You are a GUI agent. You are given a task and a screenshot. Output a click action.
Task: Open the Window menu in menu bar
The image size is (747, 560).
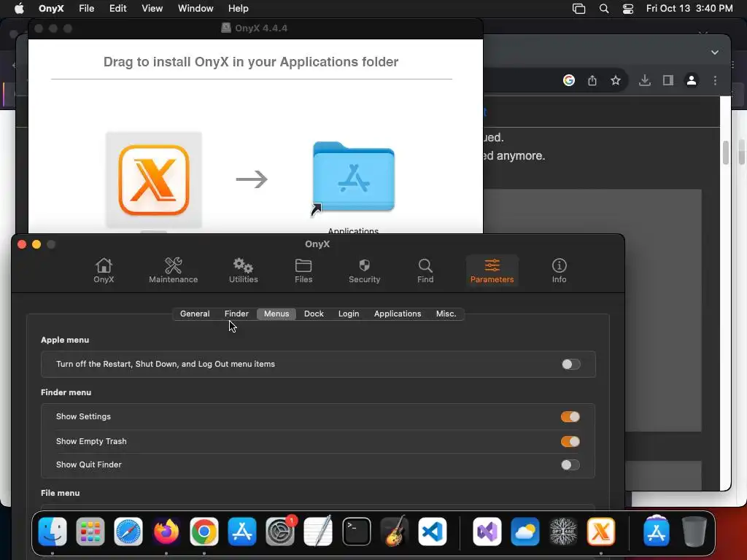[x=196, y=9]
